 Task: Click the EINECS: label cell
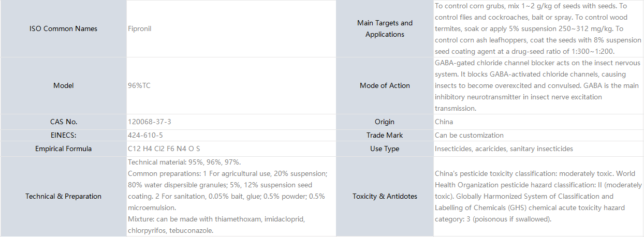63,135
